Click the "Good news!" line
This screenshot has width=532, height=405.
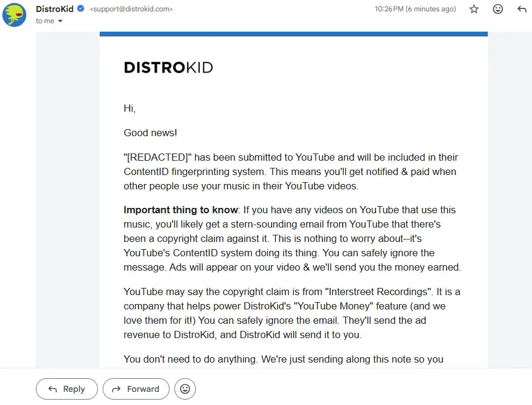150,133
